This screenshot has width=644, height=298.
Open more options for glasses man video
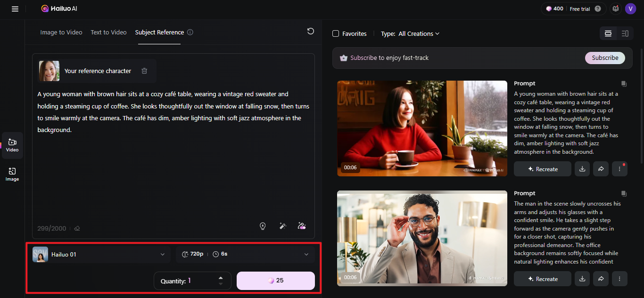click(x=619, y=279)
